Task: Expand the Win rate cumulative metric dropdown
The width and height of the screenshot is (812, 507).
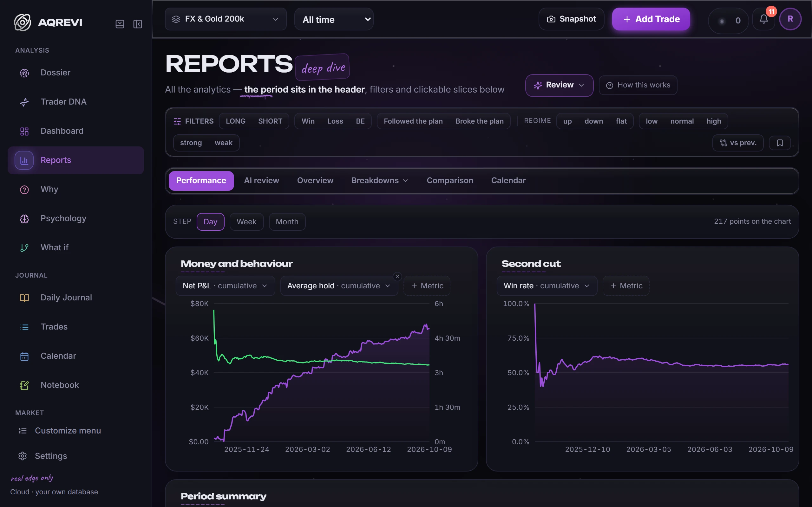Action: [x=547, y=286]
